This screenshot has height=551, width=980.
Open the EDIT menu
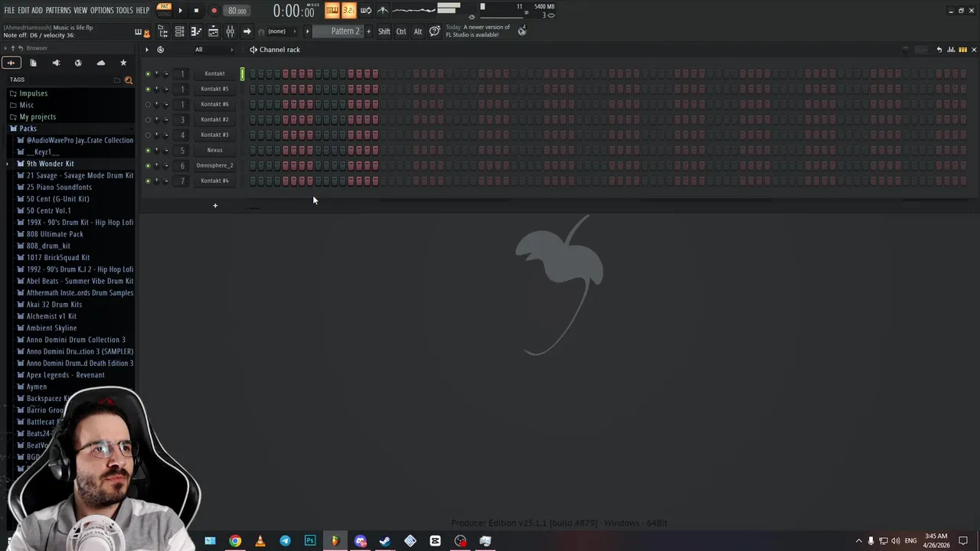(24, 11)
